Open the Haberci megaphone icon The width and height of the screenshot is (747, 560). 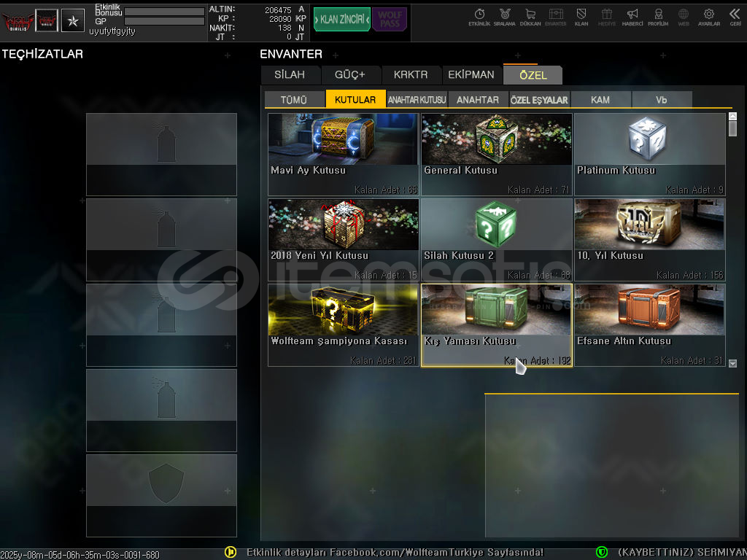tap(632, 17)
